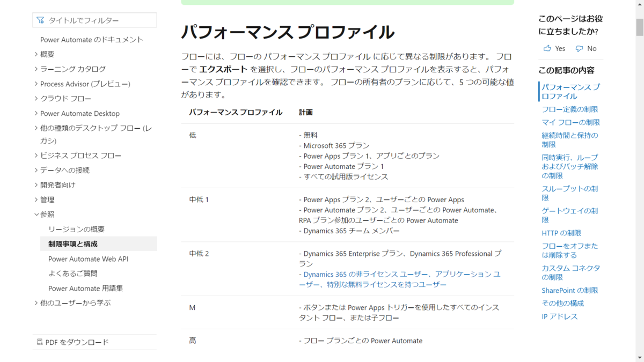The image size is (644, 362).
Task: Jump to 同時実行、ループおよびバッチ解除の制限
Action: pos(570,166)
